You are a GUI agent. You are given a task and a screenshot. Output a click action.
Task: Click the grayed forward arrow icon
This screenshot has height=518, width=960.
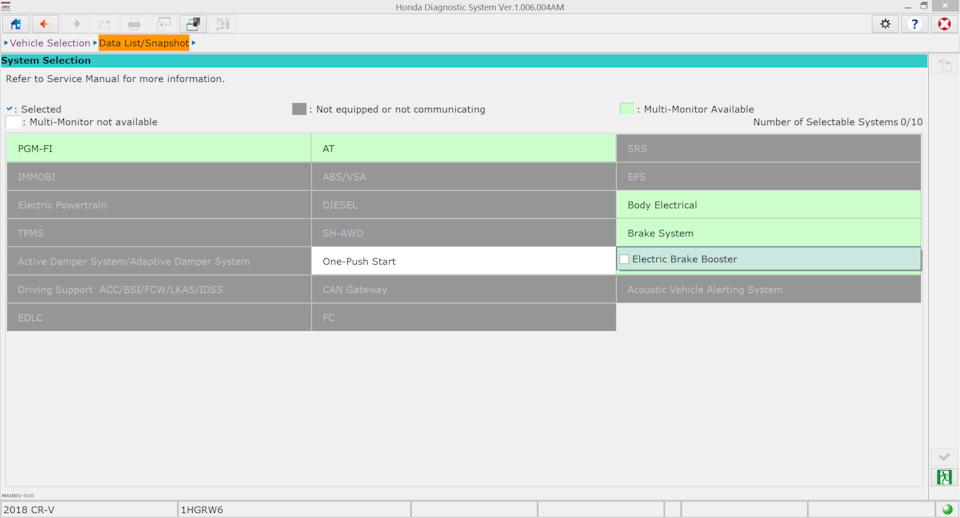click(75, 24)
